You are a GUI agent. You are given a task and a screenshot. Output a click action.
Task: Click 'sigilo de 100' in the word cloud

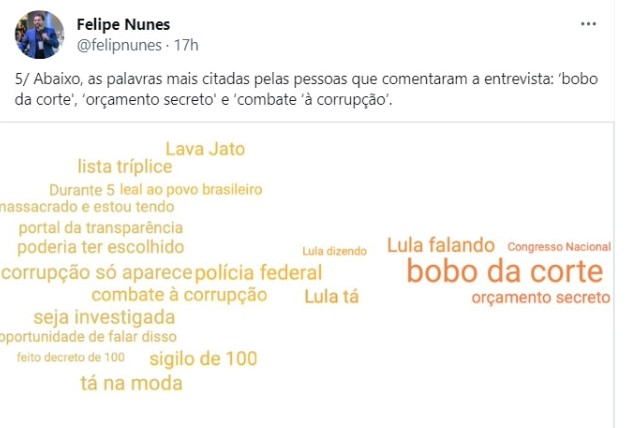[x=203, y=359]
